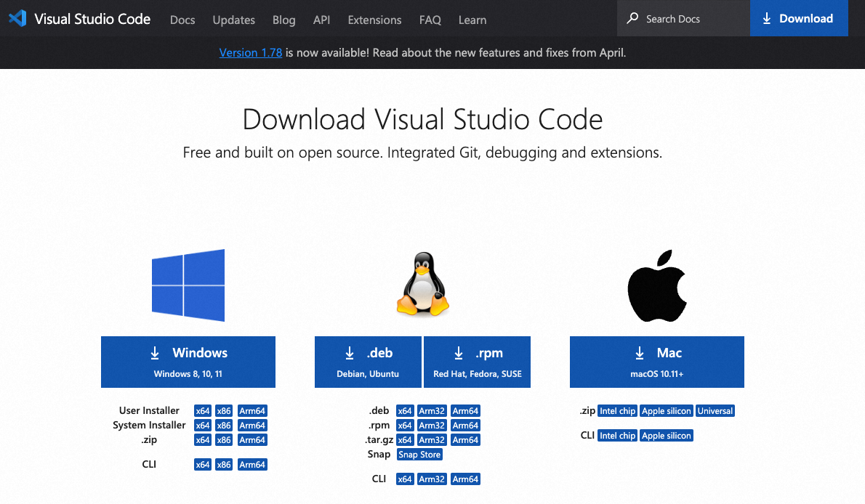Download the Mac macOS 10.11+ button
Screen dimensions: 865x504
(657, 362)
